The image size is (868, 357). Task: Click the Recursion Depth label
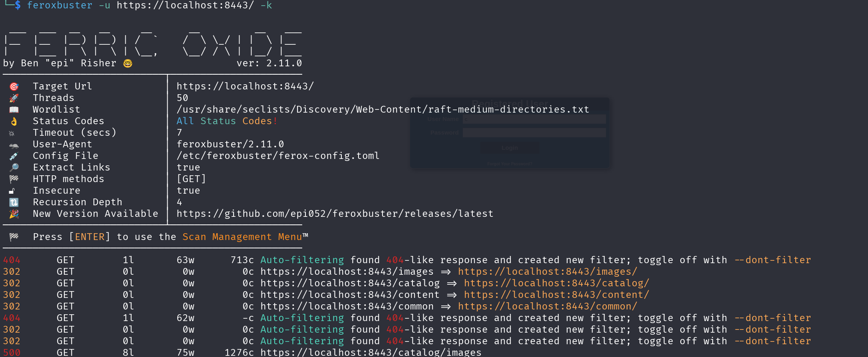pos(77,202)
